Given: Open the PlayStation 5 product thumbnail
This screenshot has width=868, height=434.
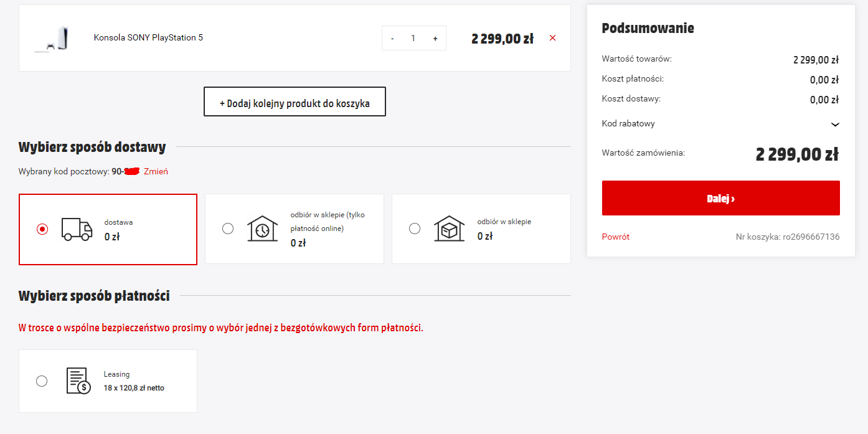Looking at the screenshot, I should [x=52, y=39].
